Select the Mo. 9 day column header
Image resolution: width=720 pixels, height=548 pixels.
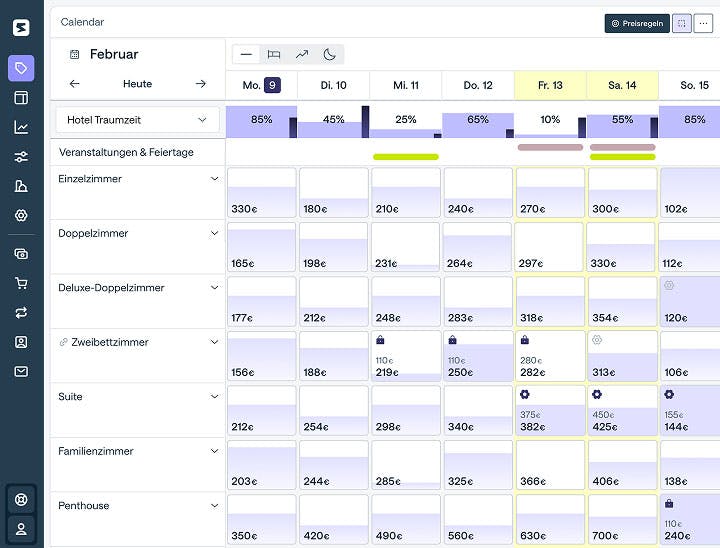coord(261,85)
